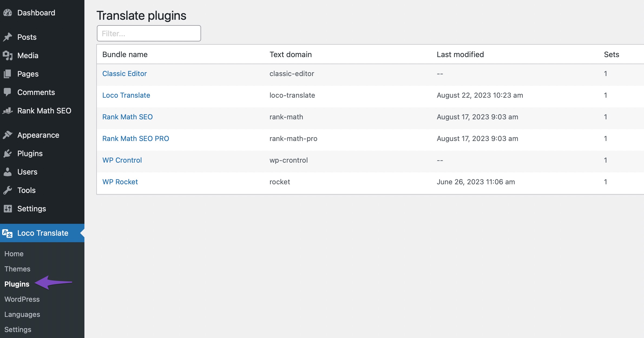Click the Tools wrench icon
Viewport: 644px width, 338px height.
tap(8, 190)
